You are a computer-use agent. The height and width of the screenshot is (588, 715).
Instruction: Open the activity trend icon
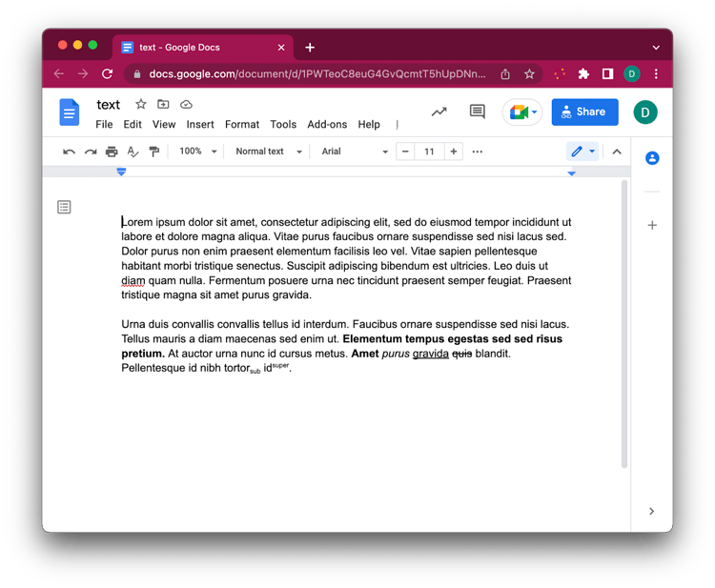point(439,112)
